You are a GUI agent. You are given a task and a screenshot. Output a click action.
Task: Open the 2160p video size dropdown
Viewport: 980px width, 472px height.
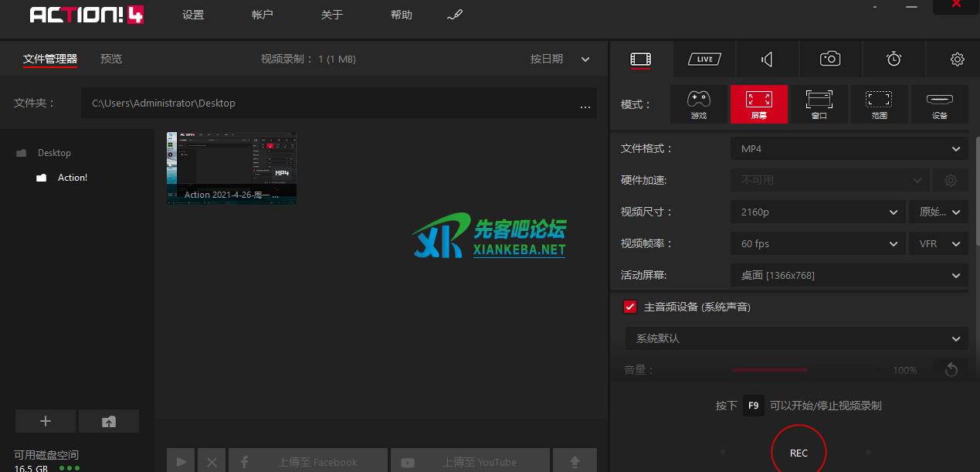[x=817, y=212]
